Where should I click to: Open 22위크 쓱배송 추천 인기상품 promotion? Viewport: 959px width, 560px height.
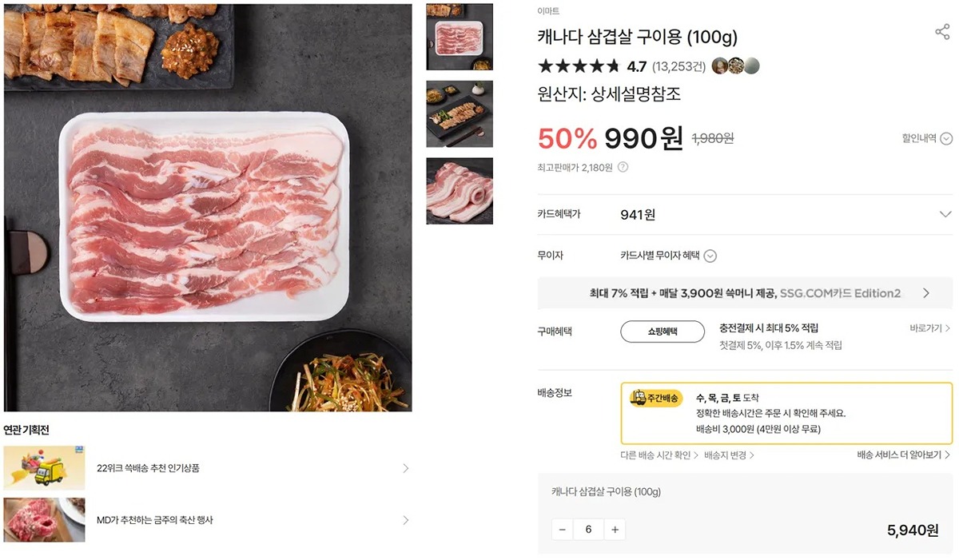point(148,468)
